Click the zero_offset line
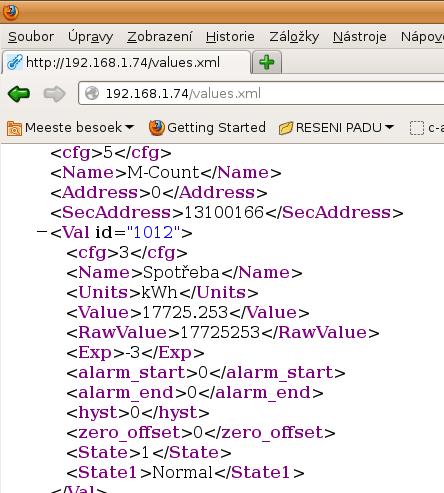 (201, 432)
